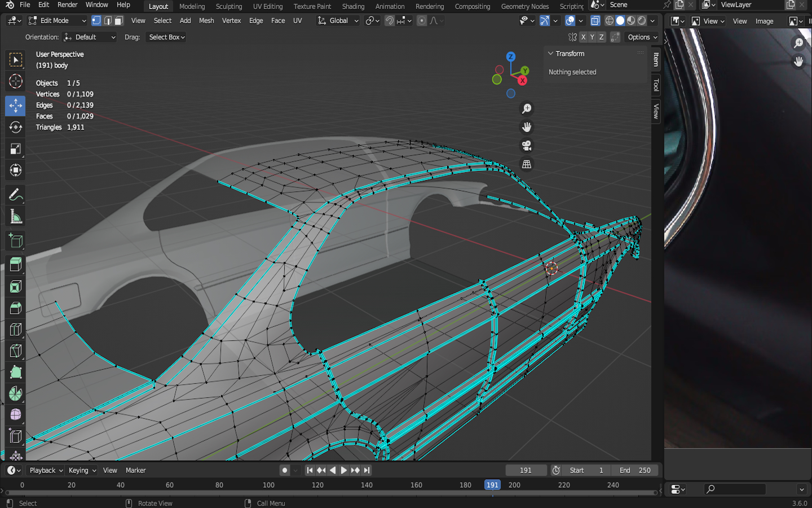Collapse the Transform panel

(x=551, y=54)
